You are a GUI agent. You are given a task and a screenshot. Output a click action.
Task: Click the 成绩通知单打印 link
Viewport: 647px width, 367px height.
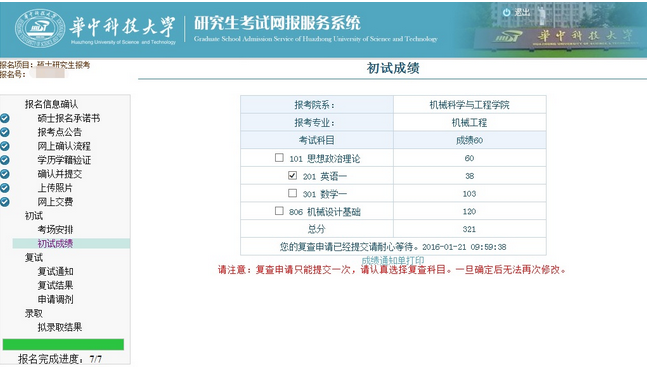click(393, 260)
